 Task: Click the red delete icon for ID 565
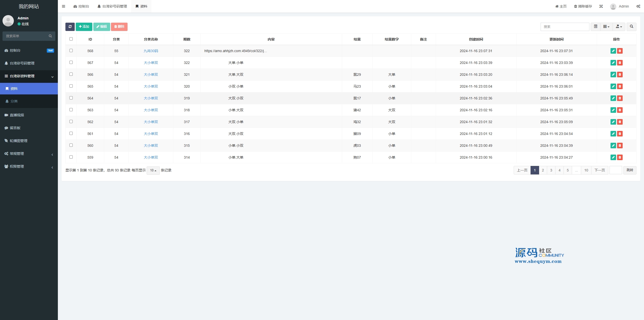click(620, 86)
